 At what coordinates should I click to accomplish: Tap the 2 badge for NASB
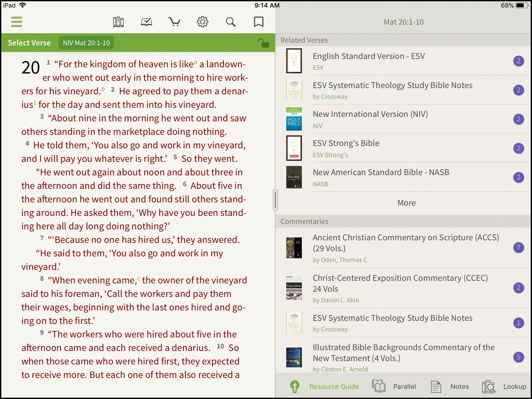tap(518, 177)
